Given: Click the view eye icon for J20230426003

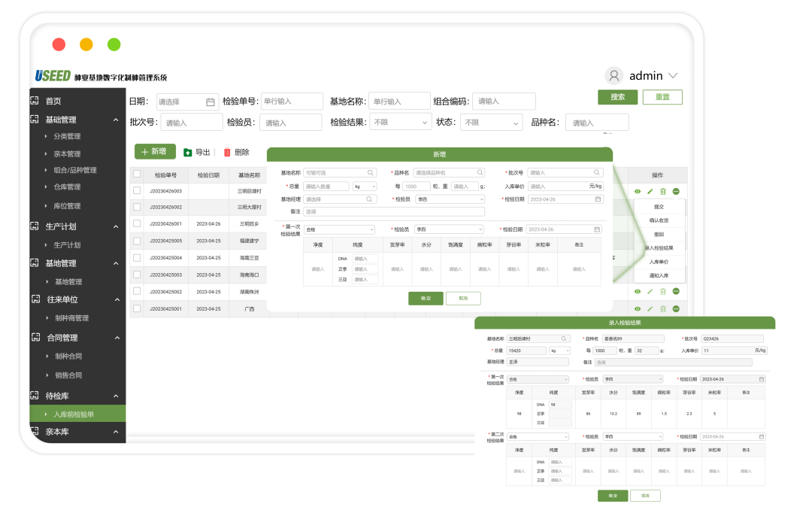Looking at the screenshot, I should [x=638, y=191].
